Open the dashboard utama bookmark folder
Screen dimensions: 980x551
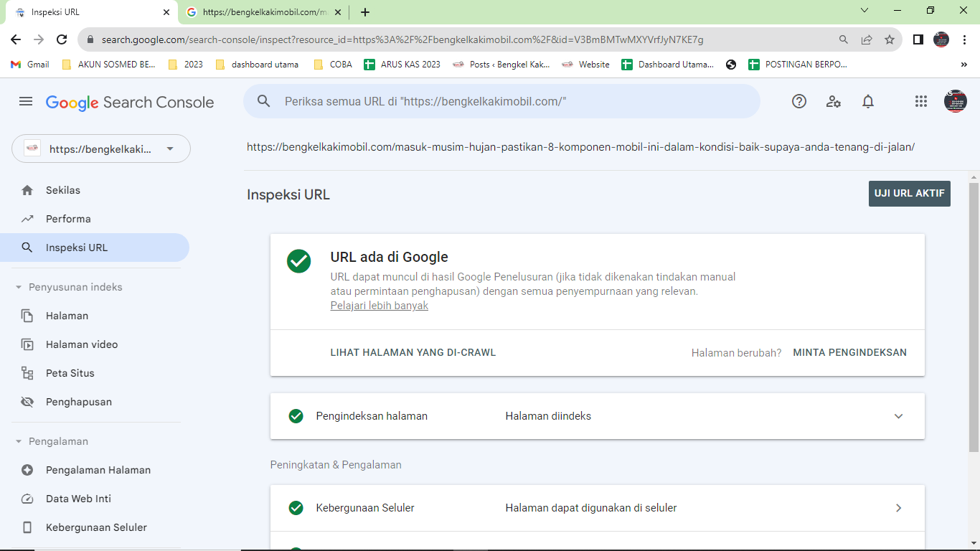click(258, 65)
